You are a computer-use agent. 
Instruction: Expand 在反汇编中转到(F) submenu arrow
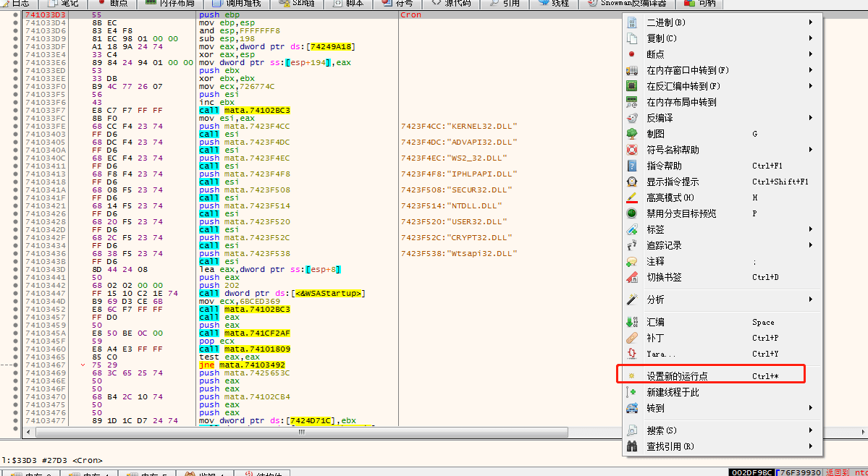pos(810,86)
